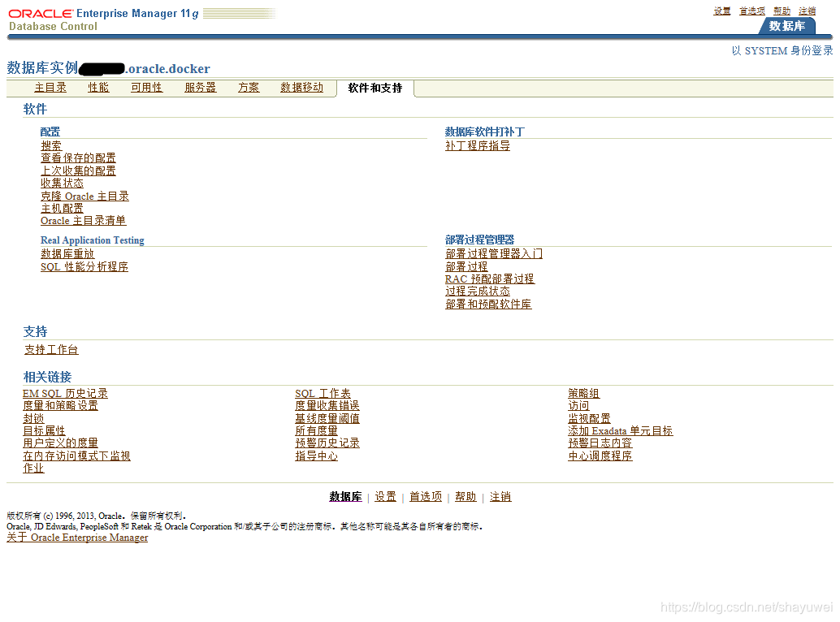Go to the 服务器 tab

[201, 88]
